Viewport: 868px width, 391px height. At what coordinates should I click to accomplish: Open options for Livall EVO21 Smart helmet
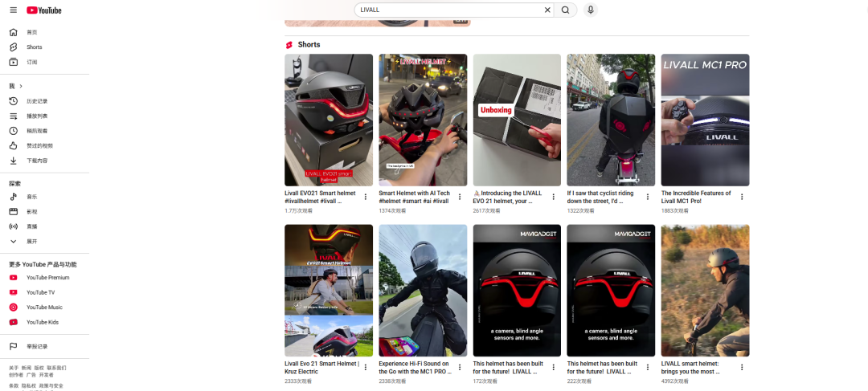pos(366,197)
